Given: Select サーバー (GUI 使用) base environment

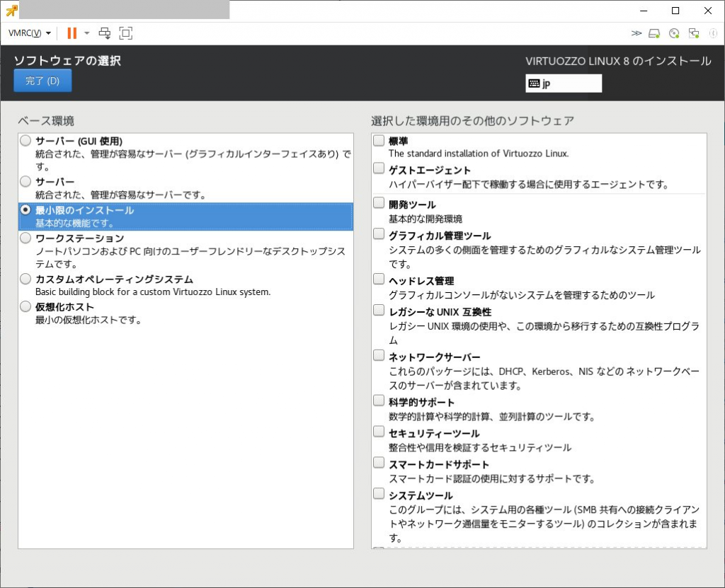Looking at the screenshot, I should 25,141.
